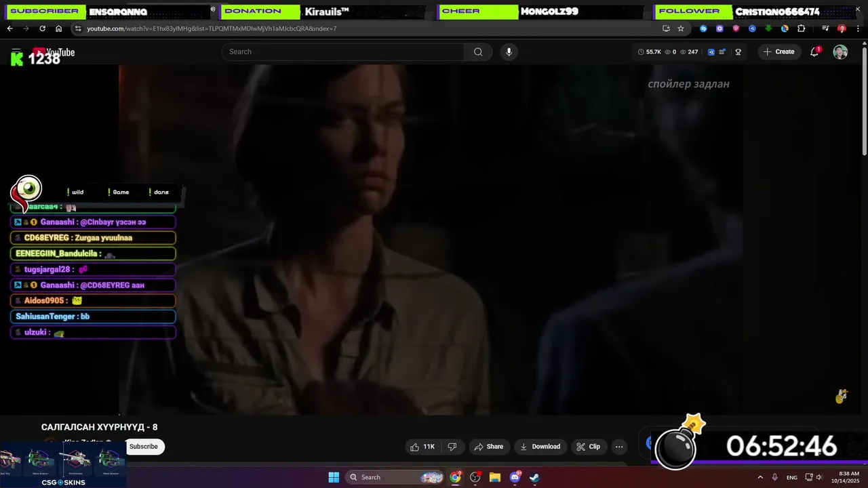
Task: Switch the ENG input language
Action: (792, 477)
